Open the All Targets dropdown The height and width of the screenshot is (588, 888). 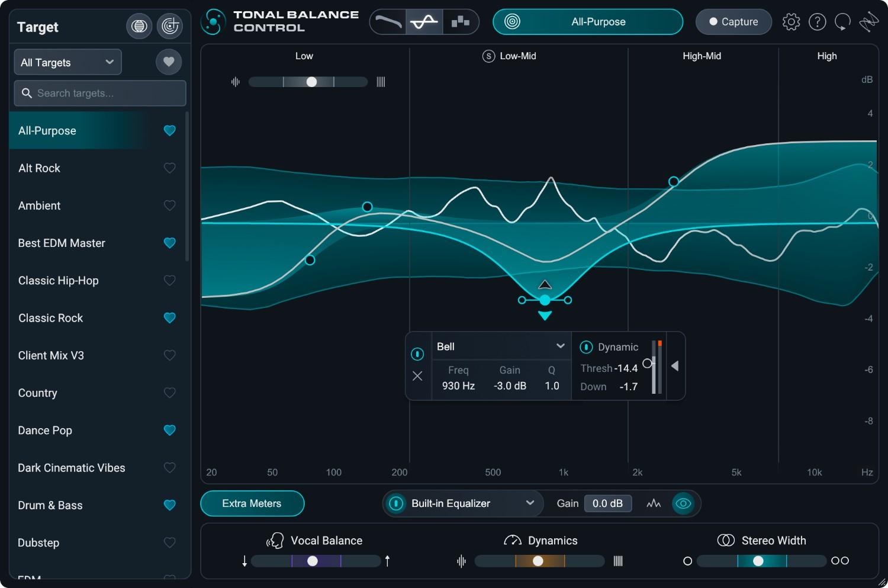[67, 62]
